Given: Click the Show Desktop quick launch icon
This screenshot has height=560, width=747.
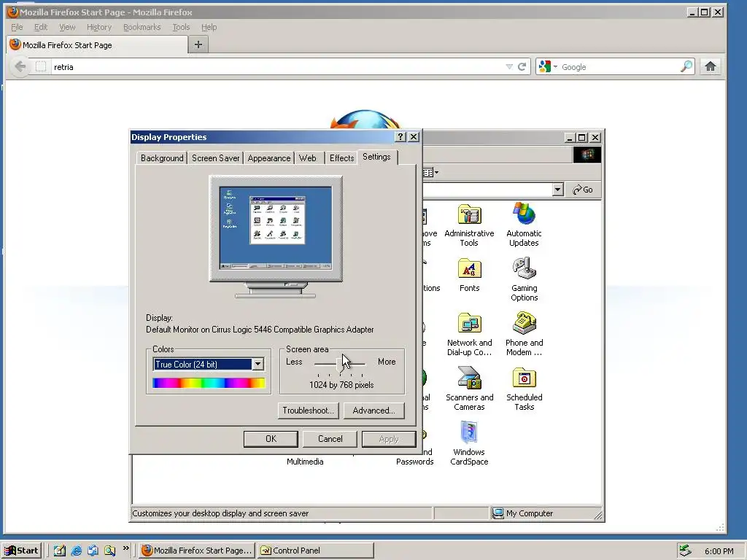Looking at the screenshot, I should [60, 551].
